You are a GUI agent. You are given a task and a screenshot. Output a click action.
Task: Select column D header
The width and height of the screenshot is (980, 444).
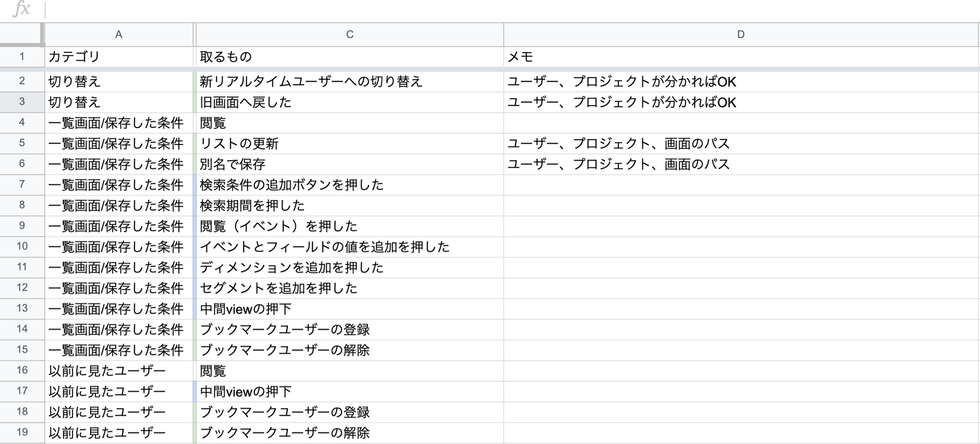pos(740,34)
